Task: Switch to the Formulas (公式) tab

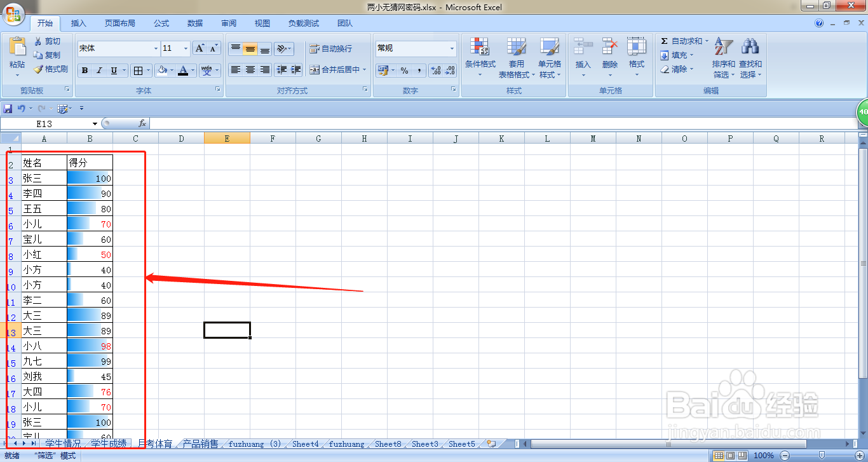Action: 161,24
